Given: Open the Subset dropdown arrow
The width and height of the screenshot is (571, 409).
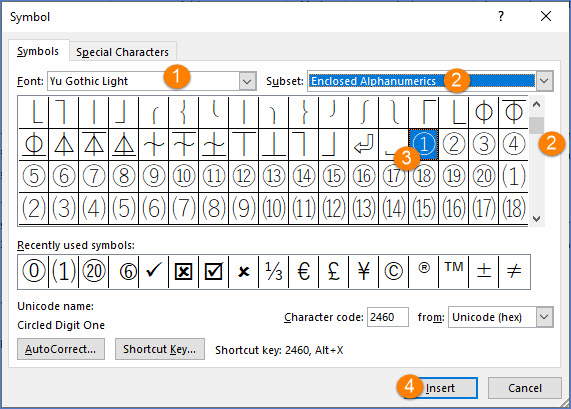Looking at the screenshot, I should point(544,81).
